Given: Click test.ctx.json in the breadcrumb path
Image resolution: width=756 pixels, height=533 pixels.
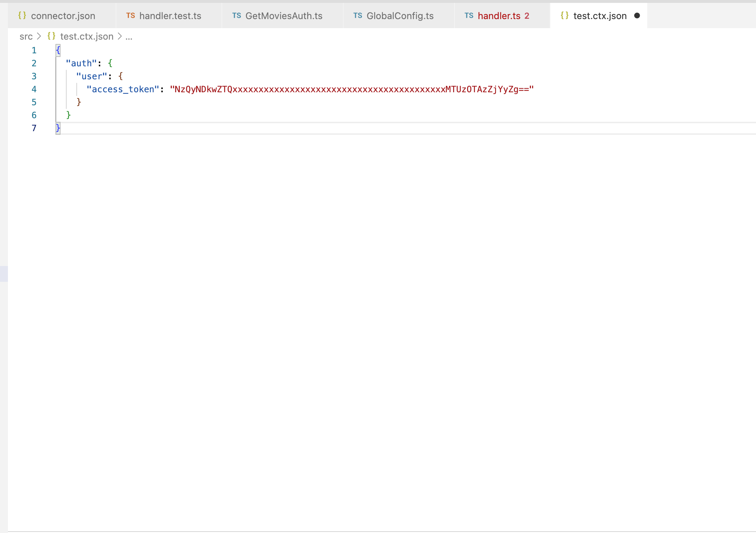Looking at the screenshot, I should [86, 36].
